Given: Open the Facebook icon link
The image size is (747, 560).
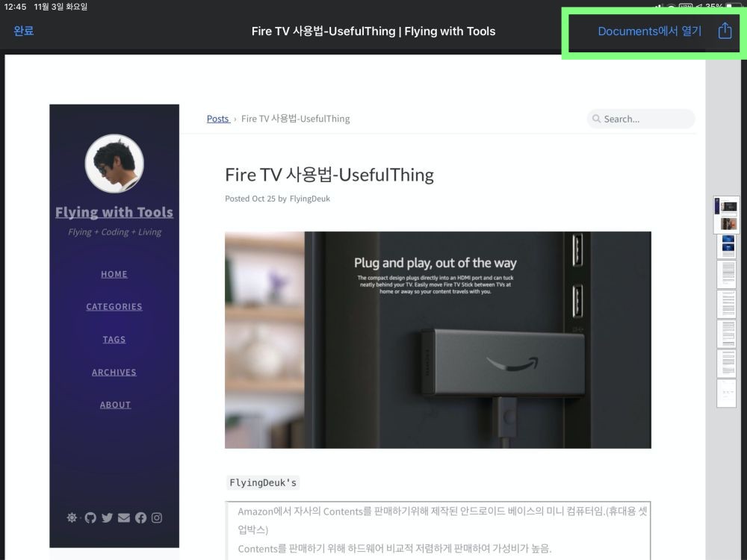Looking at the screenshot, I should pos(140,517).
